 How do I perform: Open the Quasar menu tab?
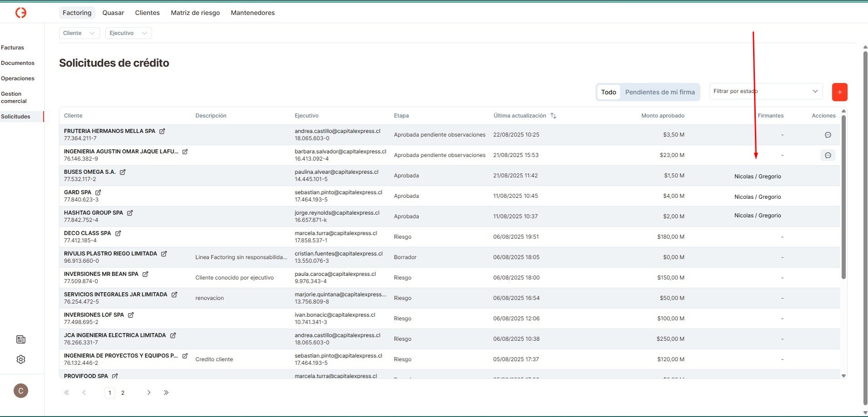click(x=113, y=13)
